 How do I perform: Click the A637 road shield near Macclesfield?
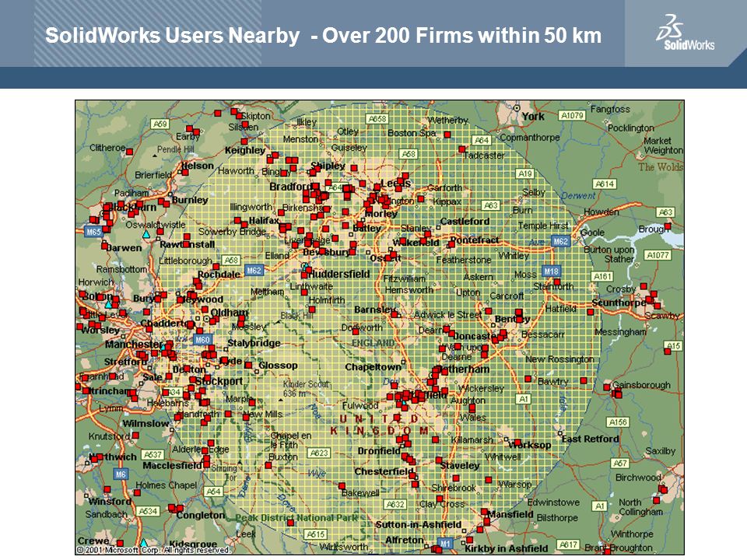tap(153, 455)
